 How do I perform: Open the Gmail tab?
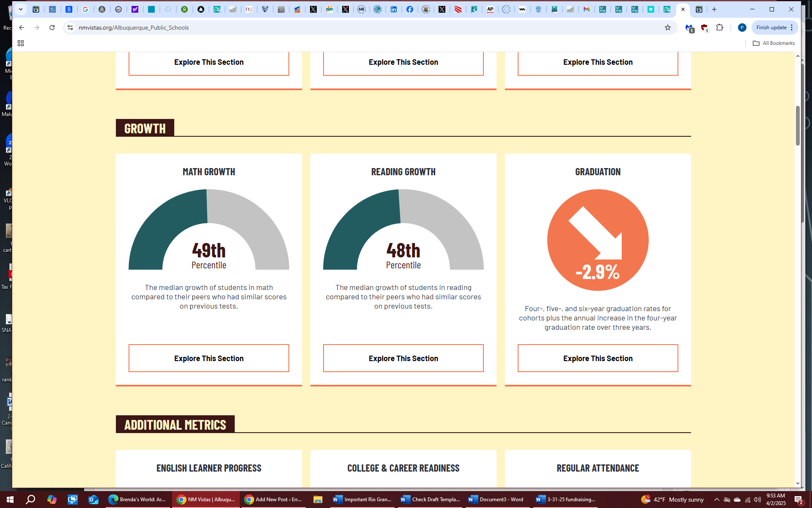click(x=586, y=9)
